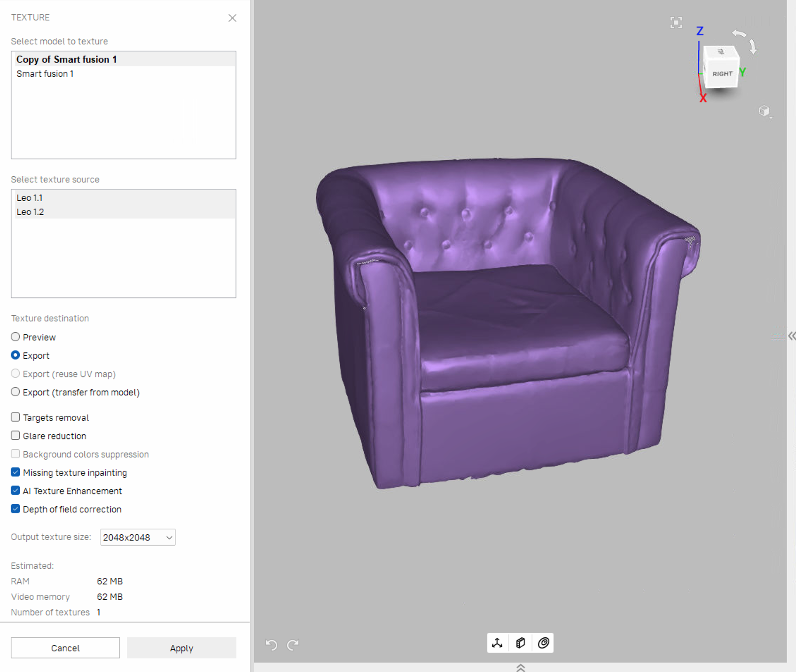Expand the collapsed right side panel

click(x=792, y=336)
